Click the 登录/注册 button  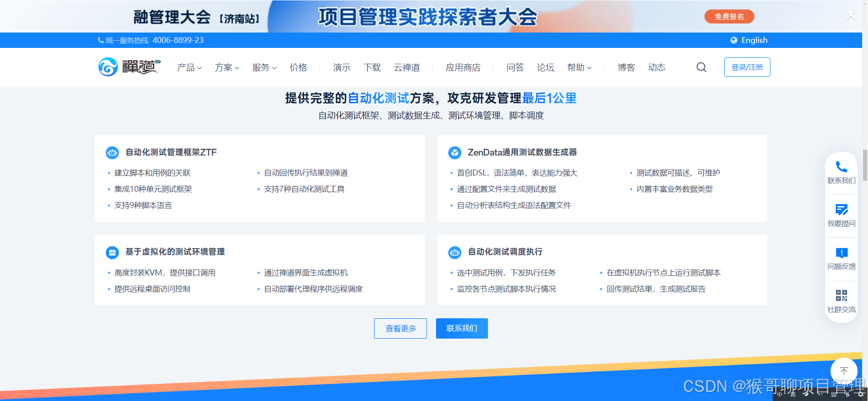pos(747,67)
